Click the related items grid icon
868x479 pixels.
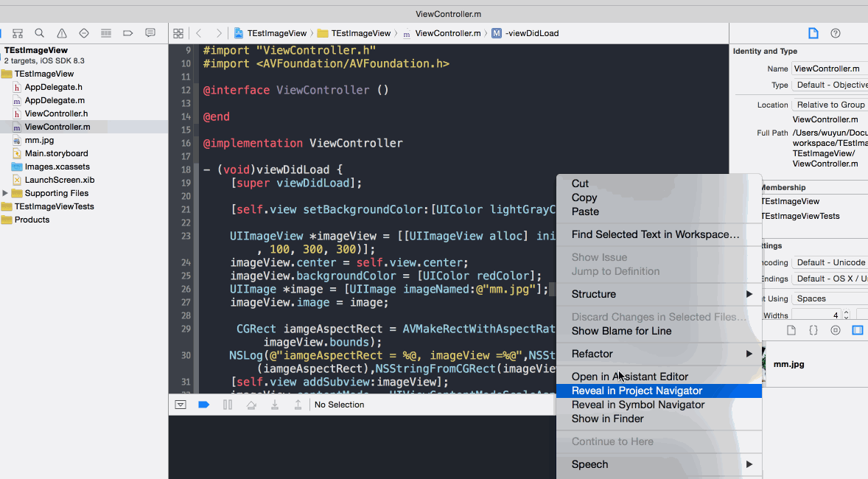coord(178,33)
